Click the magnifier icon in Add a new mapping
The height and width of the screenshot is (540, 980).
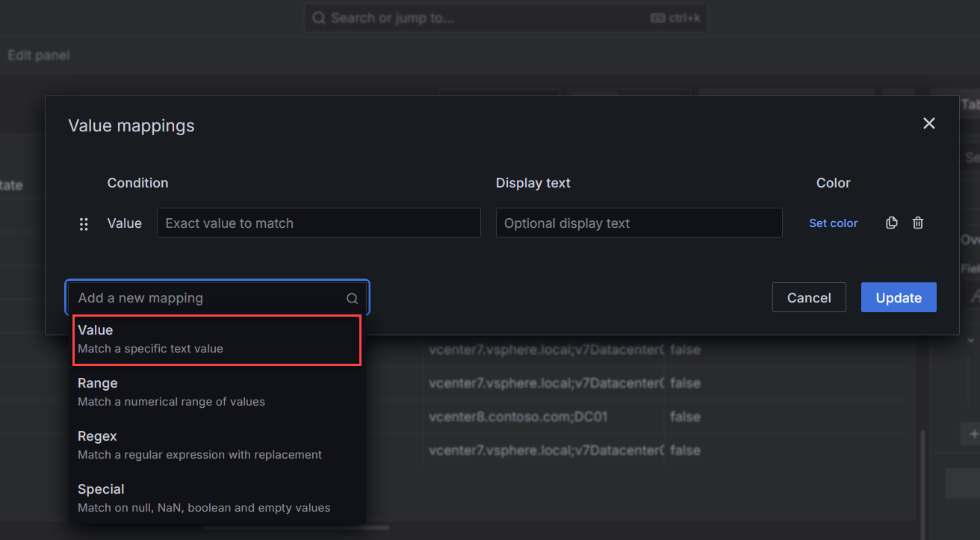[x=352, y=298]
